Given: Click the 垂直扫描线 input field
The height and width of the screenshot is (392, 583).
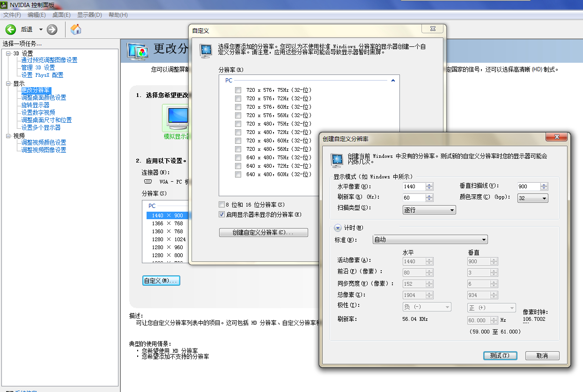Looking at the screenshot, I should pos(529,186).
